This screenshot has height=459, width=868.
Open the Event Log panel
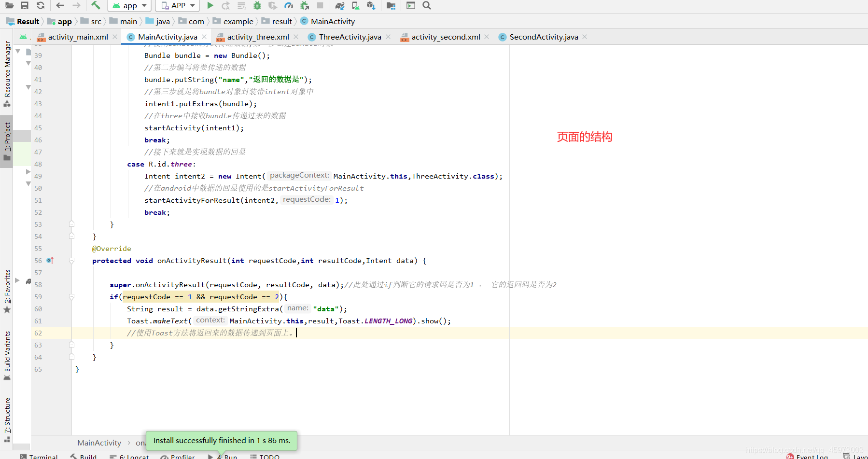pyautogui.click(x=807, y=456)
